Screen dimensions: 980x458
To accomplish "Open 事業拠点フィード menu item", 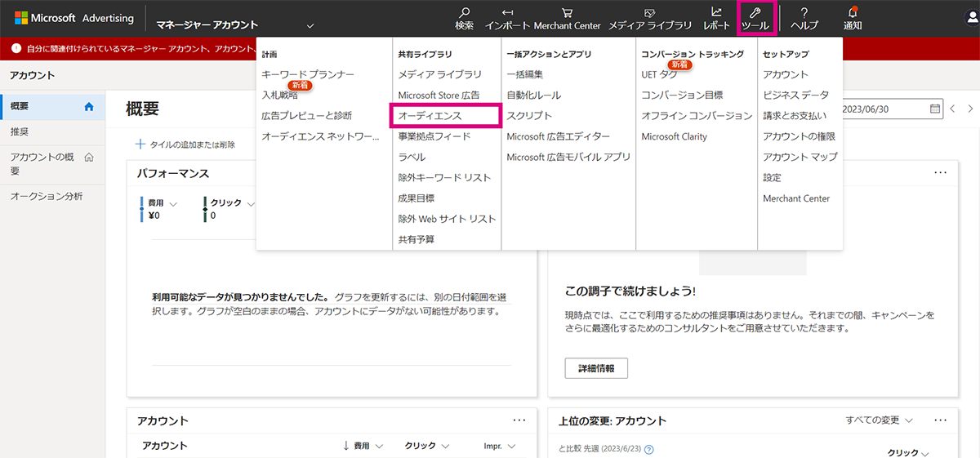I will click(x=434, y=136).
